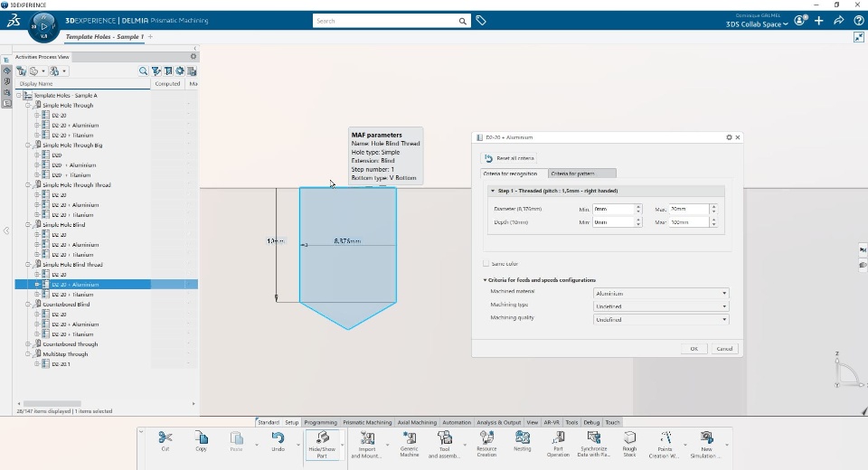868x470 pixels.
Task: Click the Template Holes - Sample 1 tab
Action: pyautogui.click(x=105, y=36)
